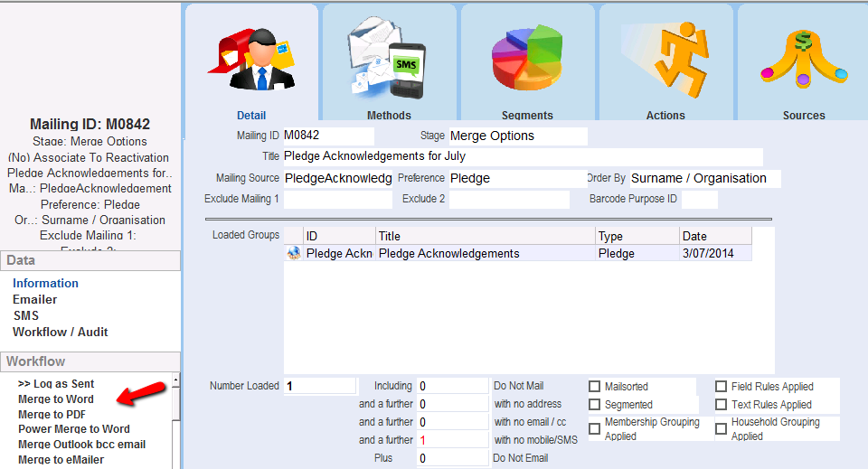Choose Merge to Word workflow step
This screenshot has width=868, height=469.
coord(56,399)
